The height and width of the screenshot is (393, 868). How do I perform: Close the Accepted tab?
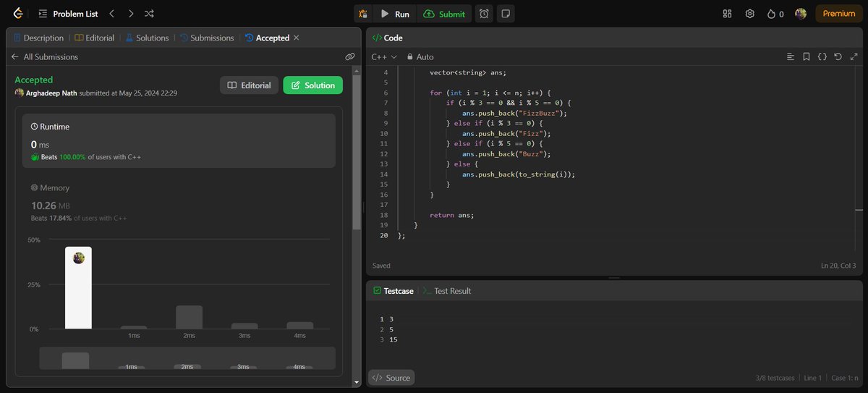pyautogui.click(x=296, y=38)
